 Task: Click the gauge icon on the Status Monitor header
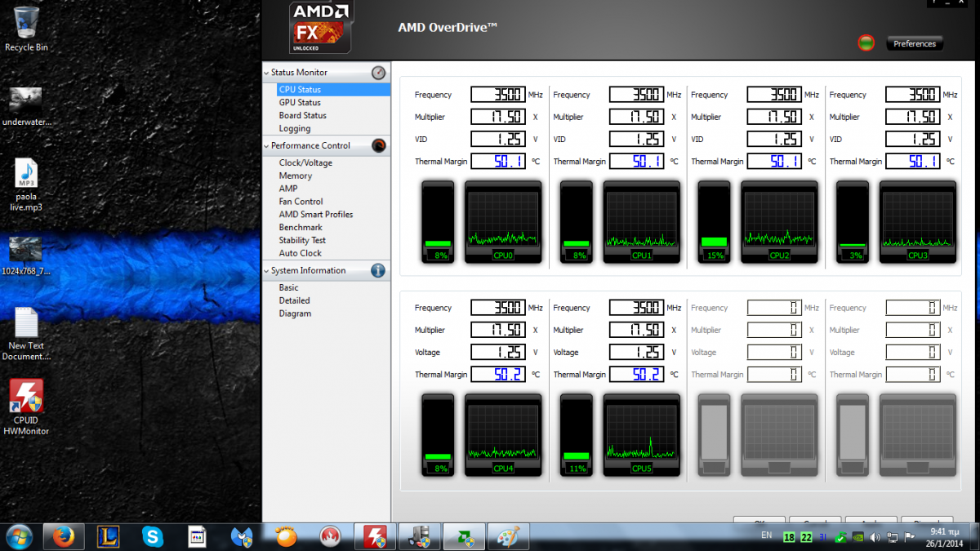pos(378,73)
